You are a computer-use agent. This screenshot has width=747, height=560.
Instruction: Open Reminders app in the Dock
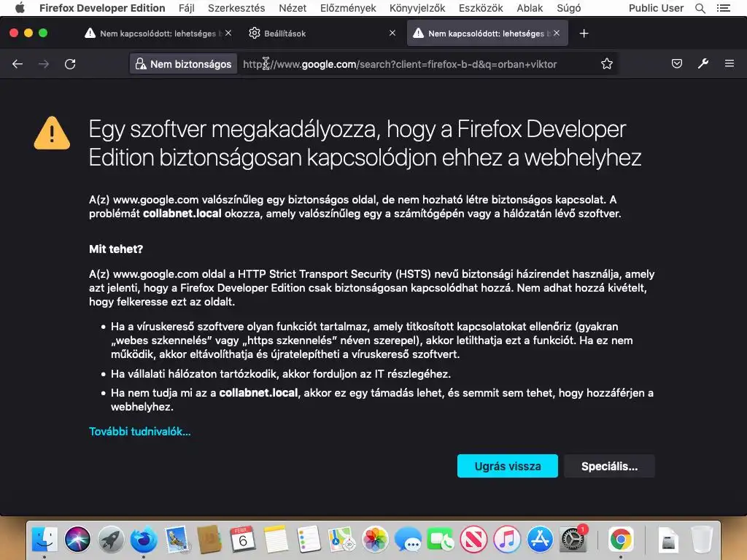309,540
